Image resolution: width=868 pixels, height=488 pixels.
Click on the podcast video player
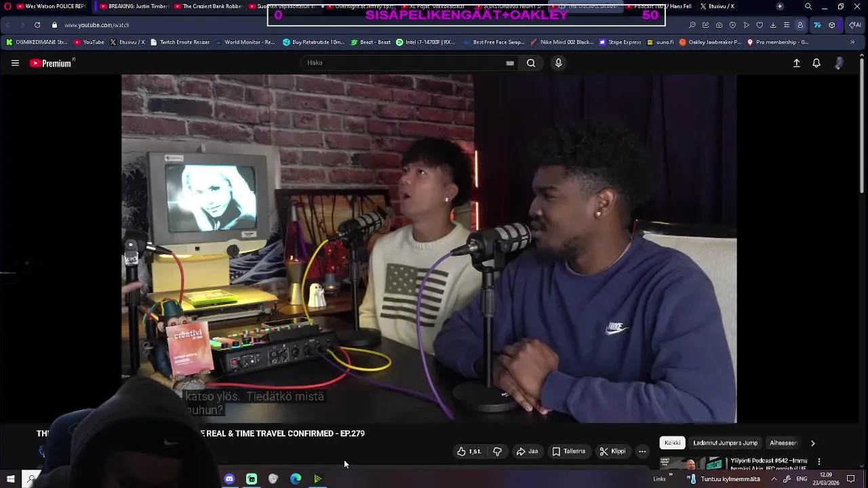[429, 249]
